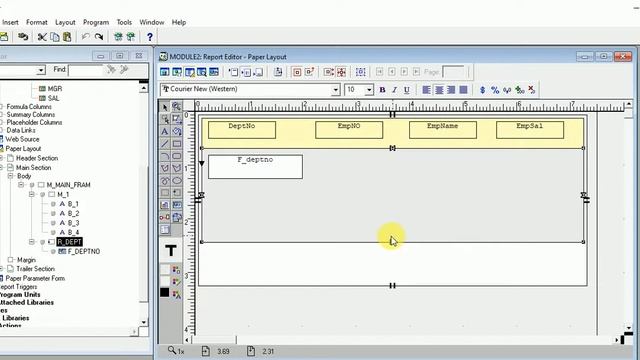Screen dimensions: 640x360
Task: Set center text alignment
Action: click(x=439, y=90)
